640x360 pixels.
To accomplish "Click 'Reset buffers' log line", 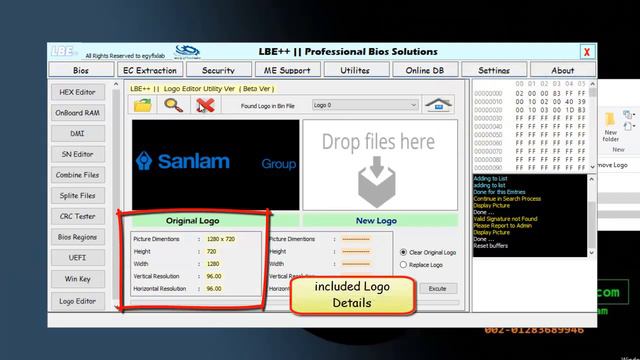I will [x=491, y=246].
